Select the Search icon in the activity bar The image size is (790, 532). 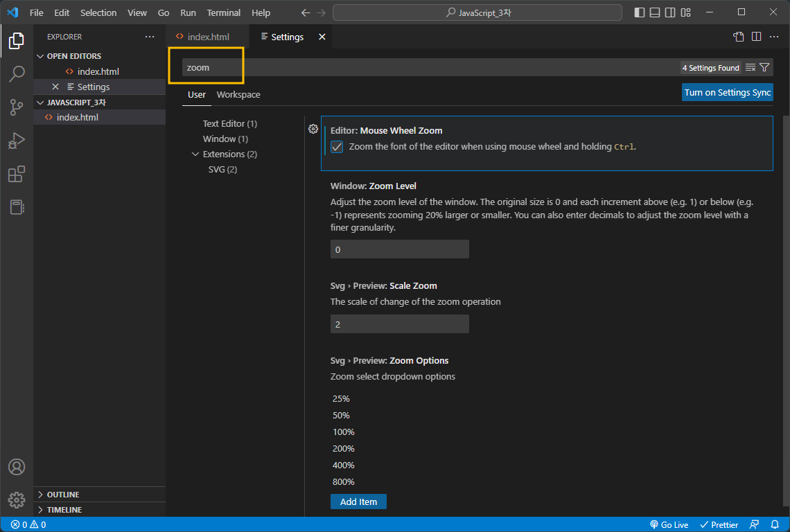tap(17, 74)
